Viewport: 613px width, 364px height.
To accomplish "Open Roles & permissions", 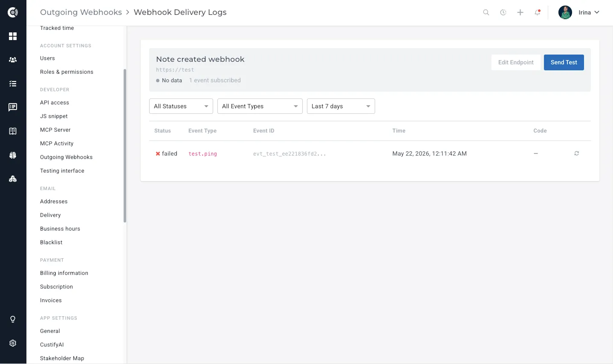I will click(x=67, y=72).
